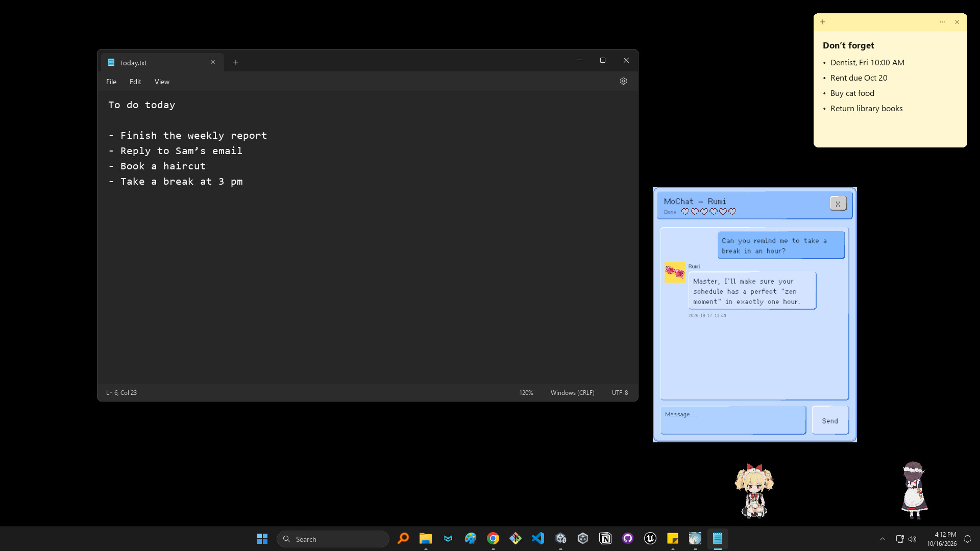Click the Ln 6, Col 23 status text

point(121,393)
